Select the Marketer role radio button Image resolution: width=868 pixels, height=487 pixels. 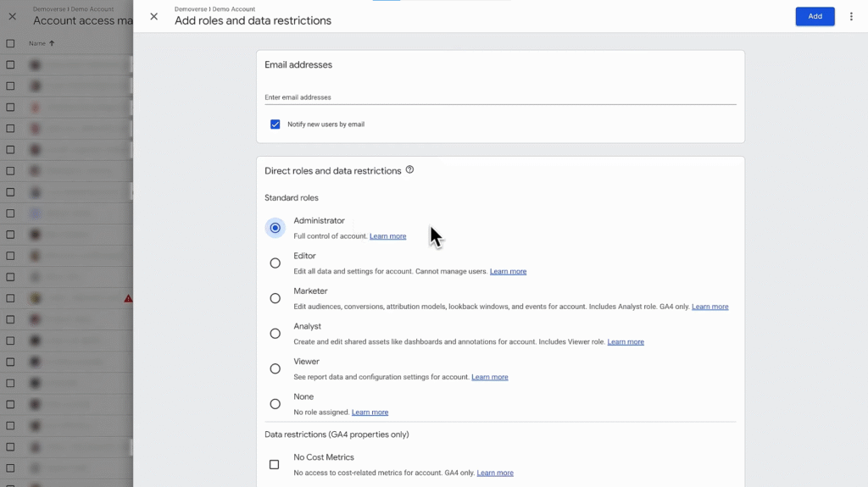[x=275, y=298]
